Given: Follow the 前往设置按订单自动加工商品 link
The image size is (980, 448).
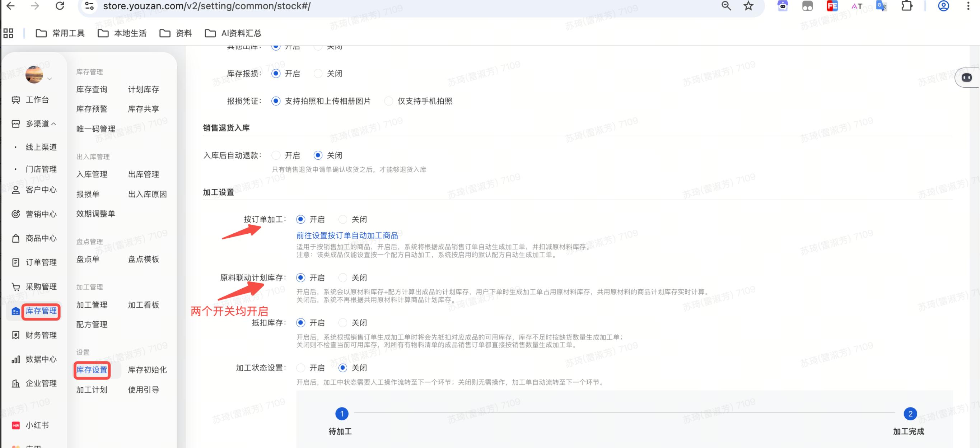Looking at the screenshot, I should 347,235.
